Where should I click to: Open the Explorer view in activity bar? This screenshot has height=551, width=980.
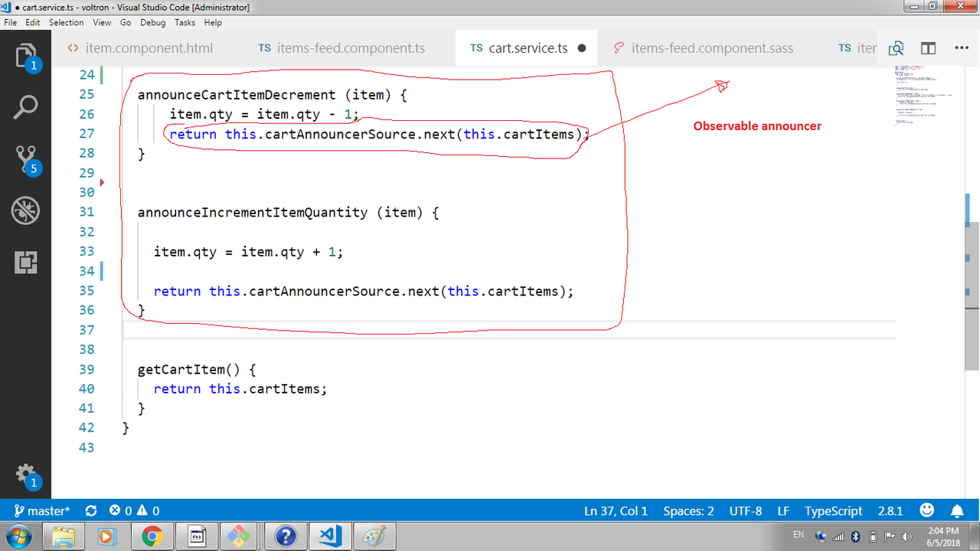tap(25, 55)
